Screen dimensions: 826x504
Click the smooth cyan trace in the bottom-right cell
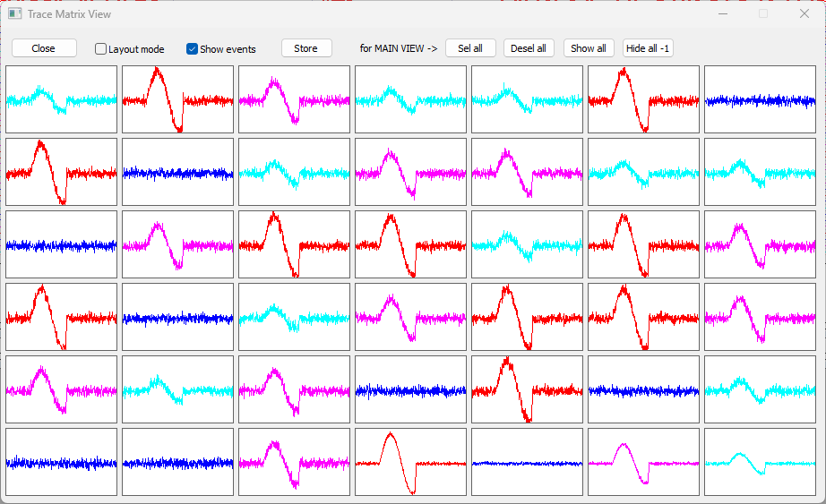(760, 462)
